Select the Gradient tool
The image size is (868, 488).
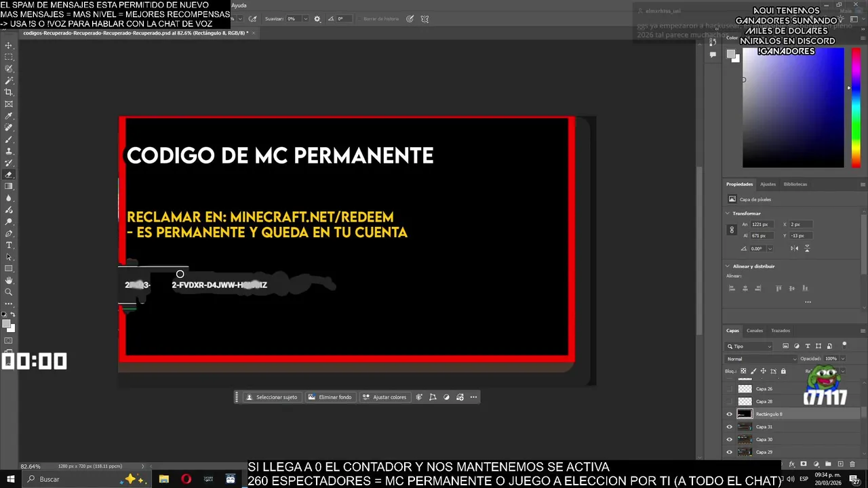[9, 186]
